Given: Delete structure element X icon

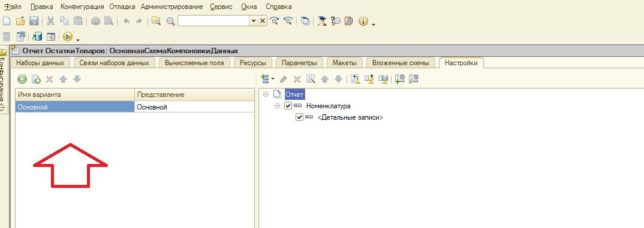Looking at the screenshot, I should coord(297,79).
